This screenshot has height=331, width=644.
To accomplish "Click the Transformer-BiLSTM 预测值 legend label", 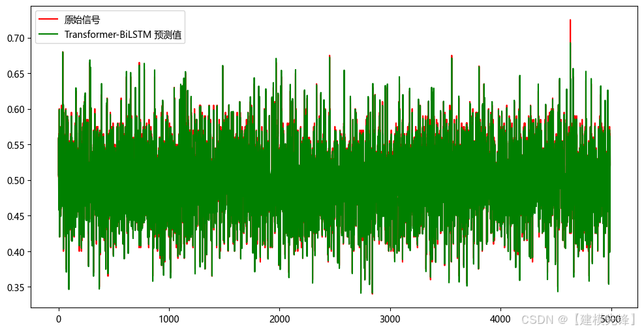I will click(x=123, y=35).
